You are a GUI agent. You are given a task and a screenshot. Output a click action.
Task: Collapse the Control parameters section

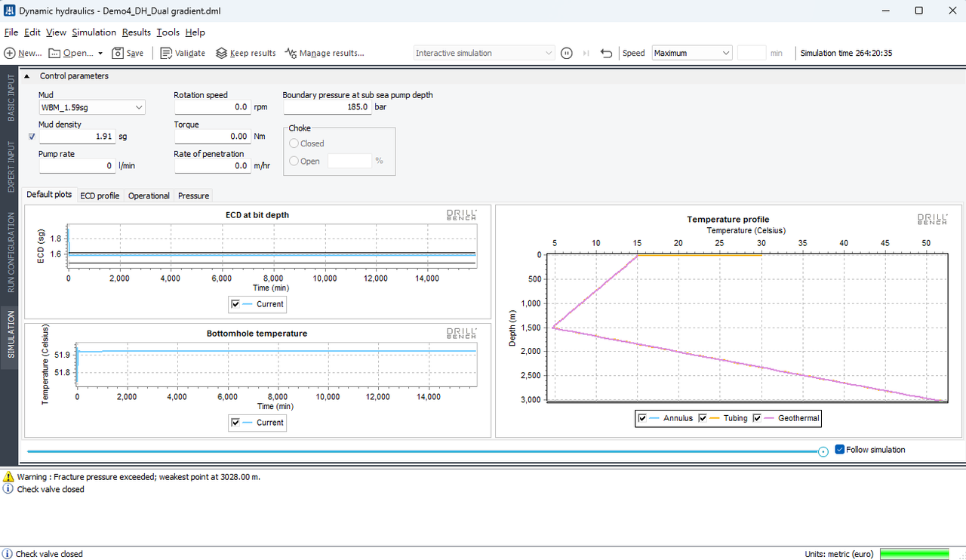tap(28, 75)
